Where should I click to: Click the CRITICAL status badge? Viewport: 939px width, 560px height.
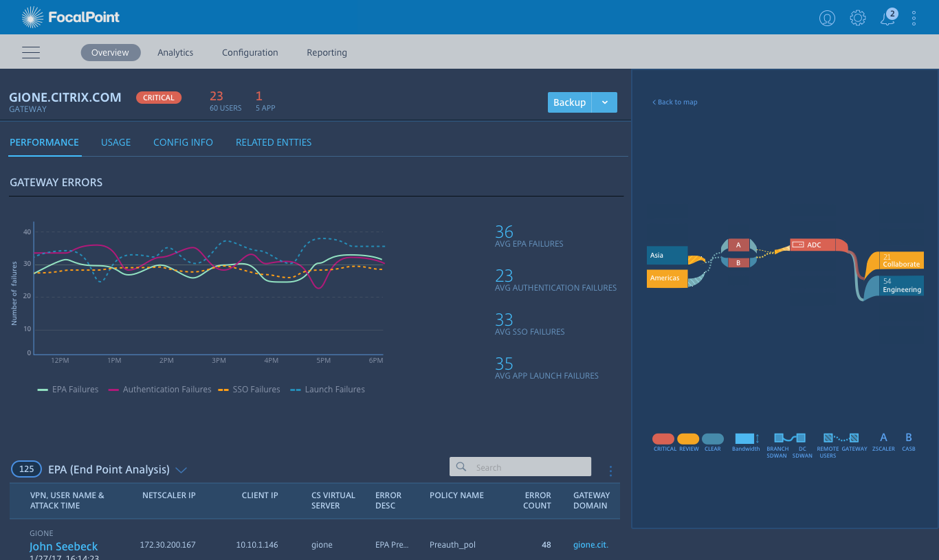[159, 98]
